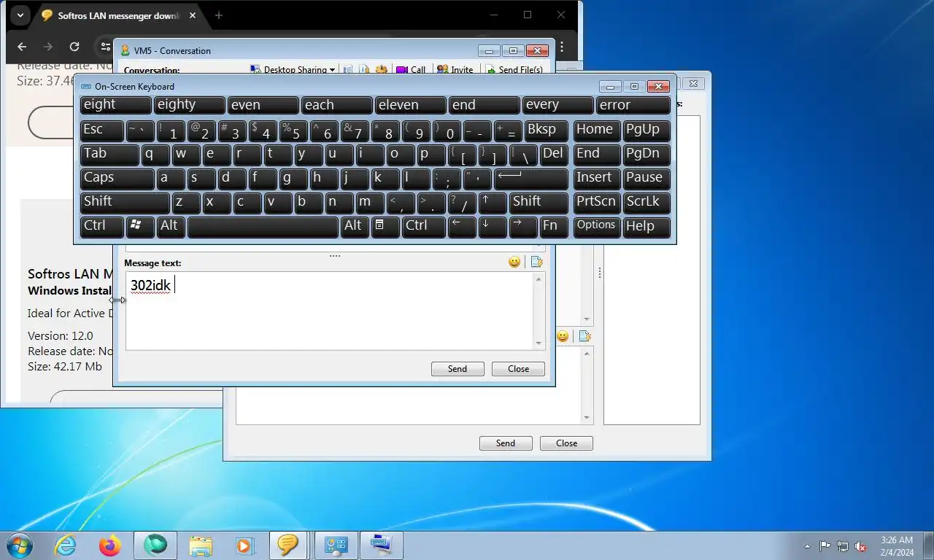Click the Esc key on On-Screen Keyboard
This screenshot has width=934, height=560.
101,130
